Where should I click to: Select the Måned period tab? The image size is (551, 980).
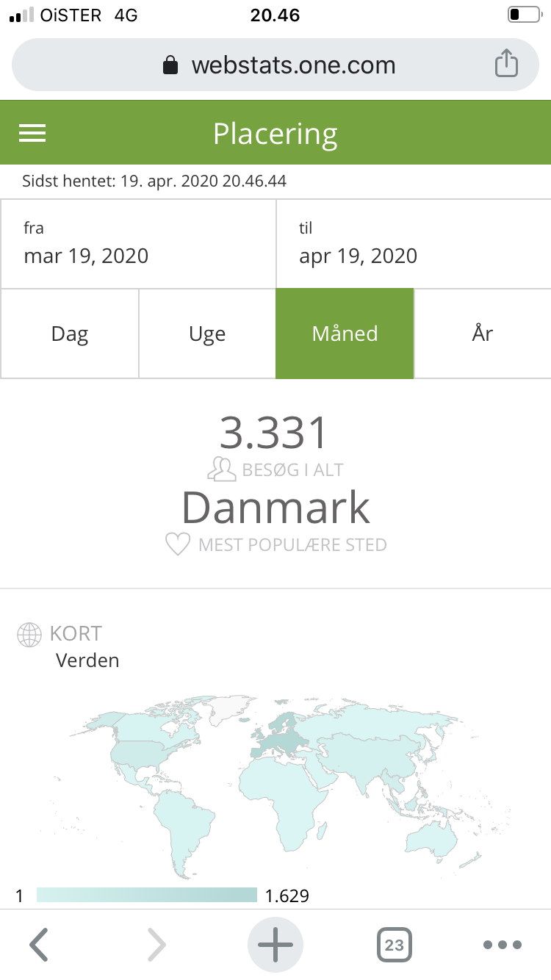pyautogui.click(x=345, y=334)
